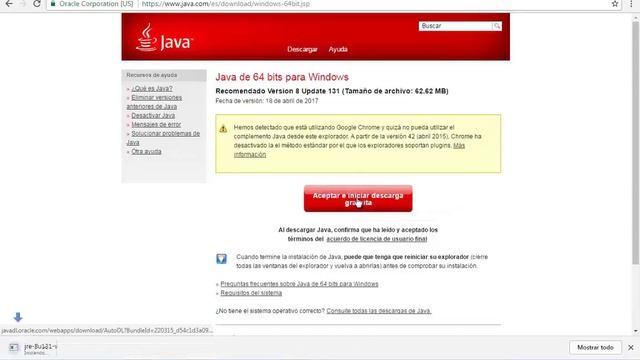Click the address bar URL text

pyautogui.click(x=226, y=4)
